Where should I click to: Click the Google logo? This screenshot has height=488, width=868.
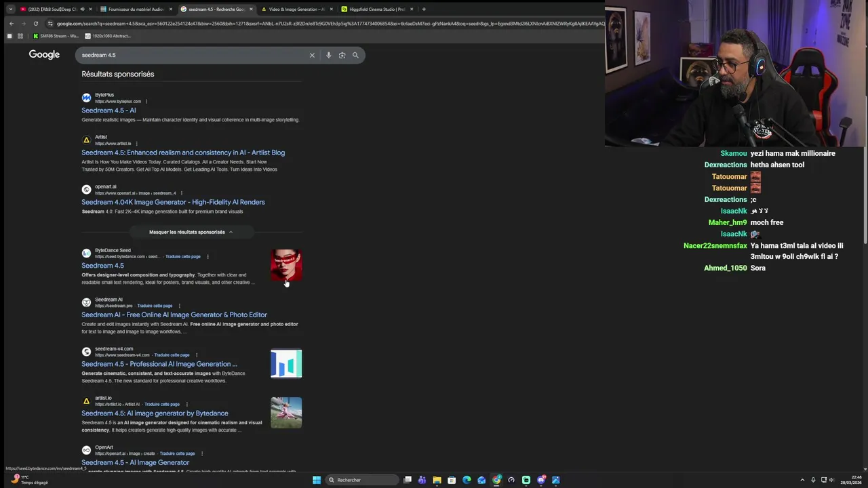tap(44, 54)
